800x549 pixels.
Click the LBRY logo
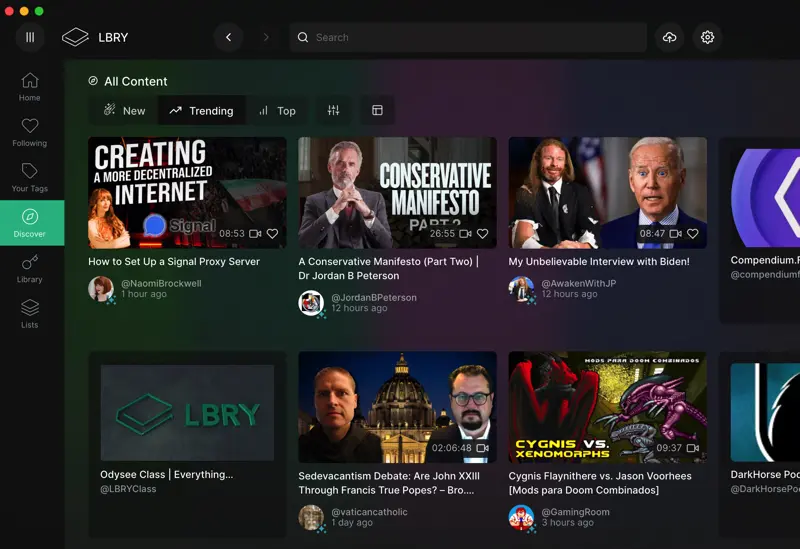95,37
